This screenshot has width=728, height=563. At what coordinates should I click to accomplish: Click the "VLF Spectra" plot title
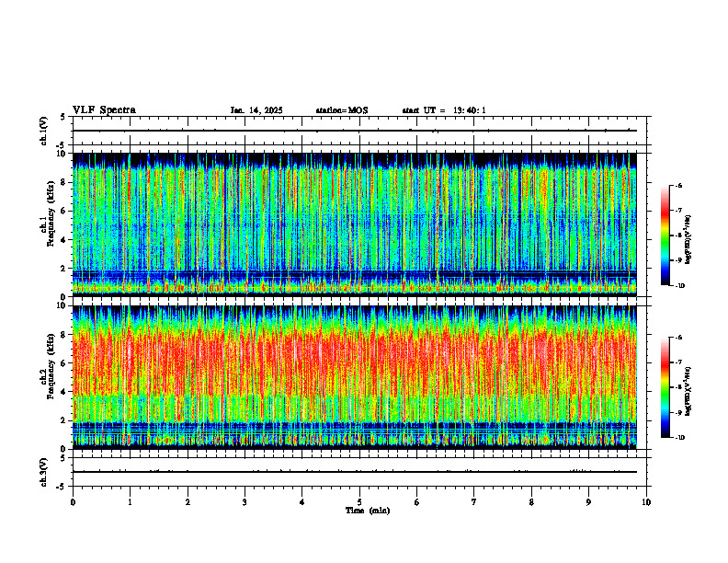(104, 110)
